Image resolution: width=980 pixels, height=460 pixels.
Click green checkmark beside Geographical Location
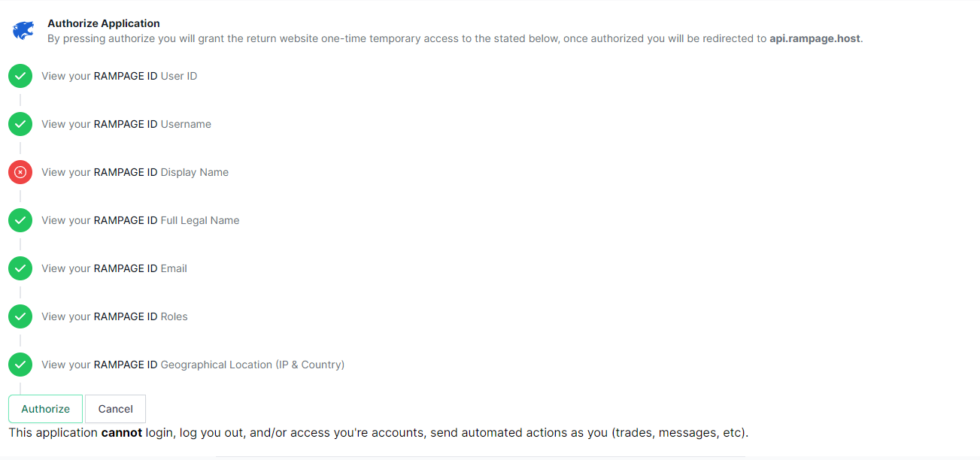(x=20, y=365)
